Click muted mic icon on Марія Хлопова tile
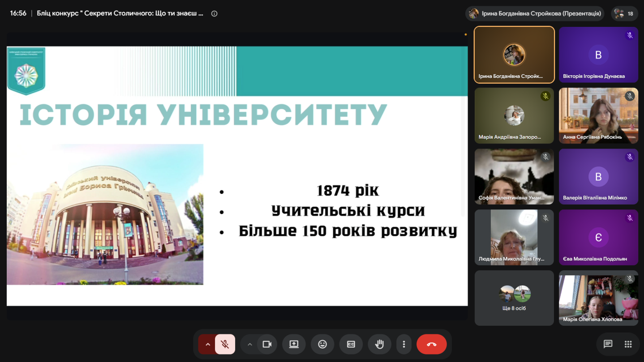This screenshot has height=362, width=644. pos(630,279)
